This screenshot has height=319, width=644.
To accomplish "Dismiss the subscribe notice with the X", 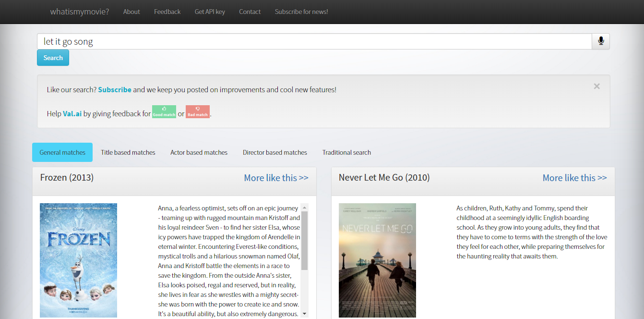I will point(596,86).
